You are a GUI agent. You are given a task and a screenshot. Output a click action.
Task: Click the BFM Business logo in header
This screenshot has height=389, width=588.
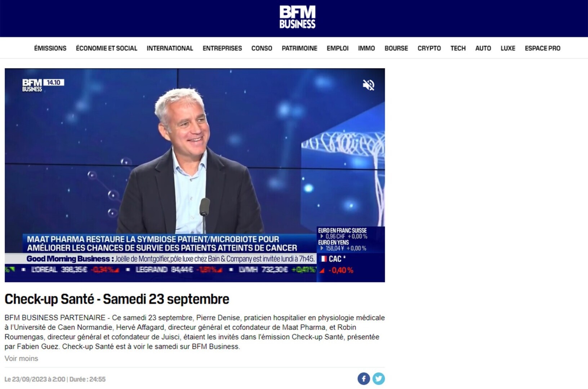[297, 17]
